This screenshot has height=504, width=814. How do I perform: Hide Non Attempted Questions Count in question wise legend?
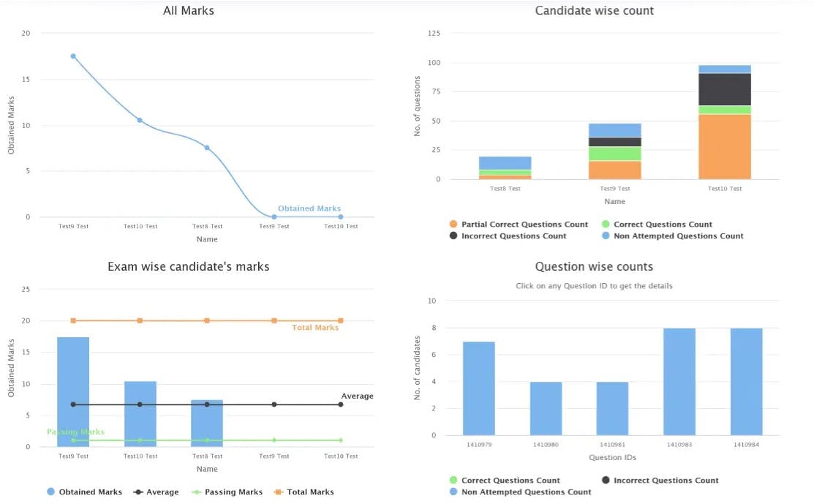(x=526, y=492)
